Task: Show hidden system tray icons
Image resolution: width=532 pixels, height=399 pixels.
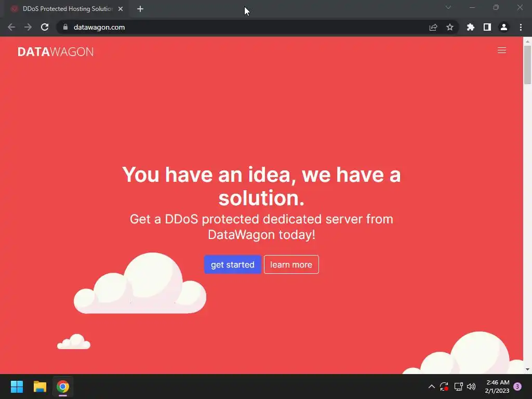Action: pyautogui.click(x=432, y=387)
